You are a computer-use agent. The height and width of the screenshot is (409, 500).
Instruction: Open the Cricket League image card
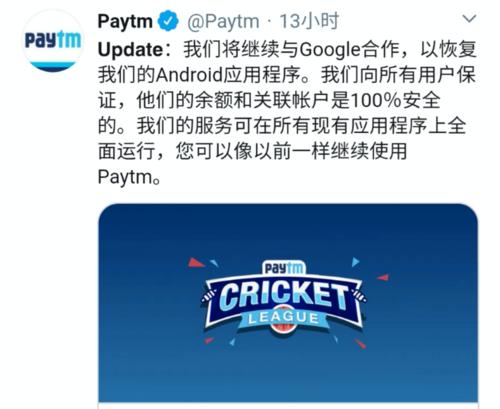pos(288,304)
